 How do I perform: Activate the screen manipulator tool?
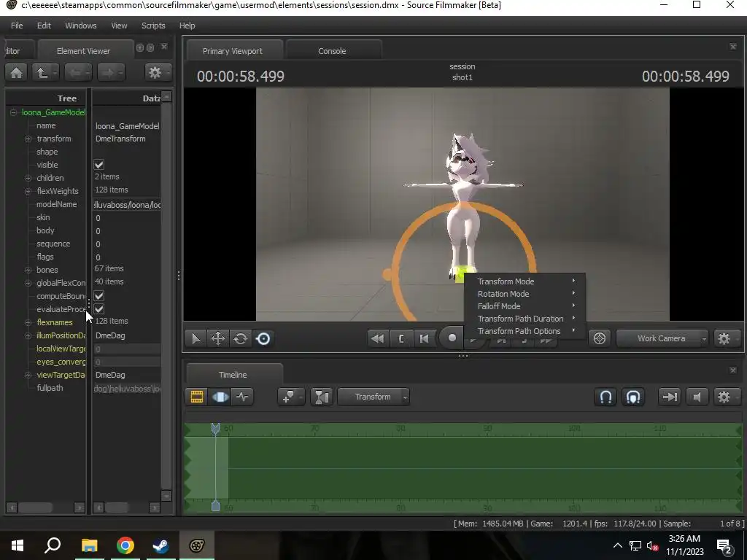263,338
